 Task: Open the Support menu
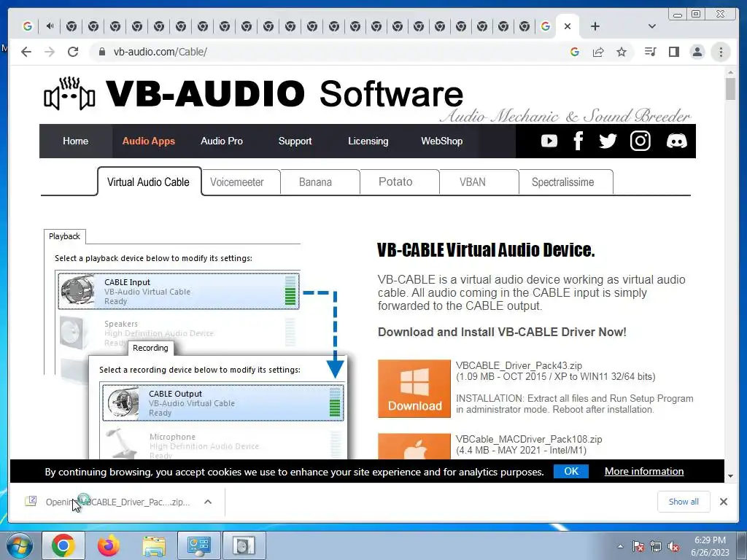(295, 141)
